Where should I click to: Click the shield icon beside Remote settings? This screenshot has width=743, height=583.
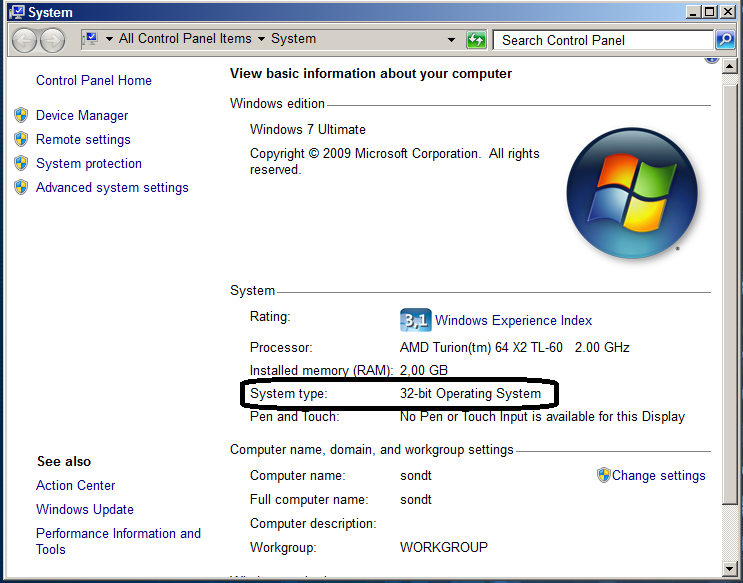(21, 139)
